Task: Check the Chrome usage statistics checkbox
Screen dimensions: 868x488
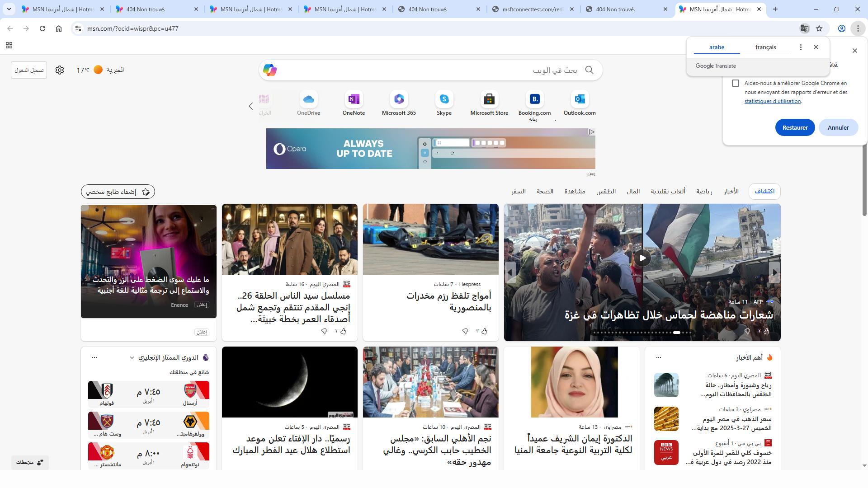Action: (736, 83)
